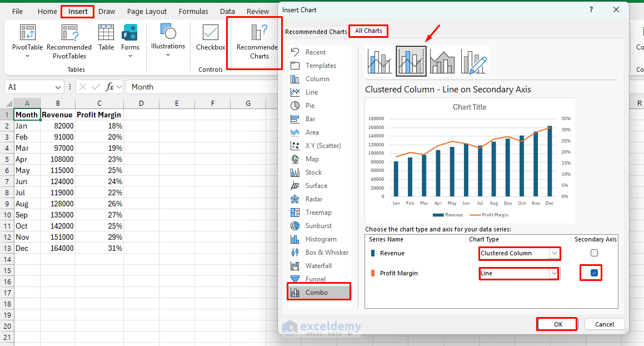Expand the formula bar function dropdown arrow
The image size is (644, 346).
tap(119, 87)
